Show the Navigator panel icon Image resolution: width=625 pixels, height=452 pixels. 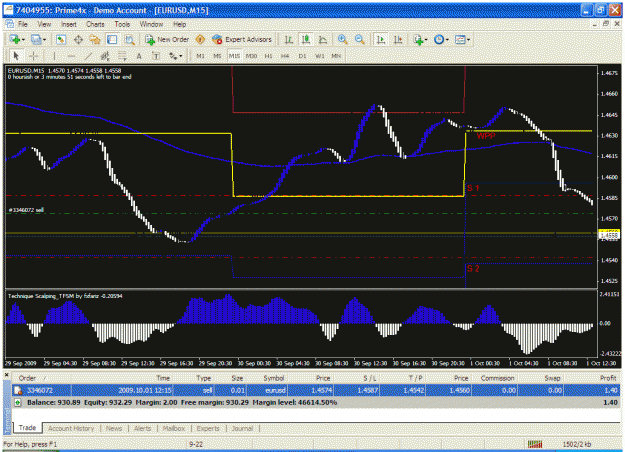point(95,39)
